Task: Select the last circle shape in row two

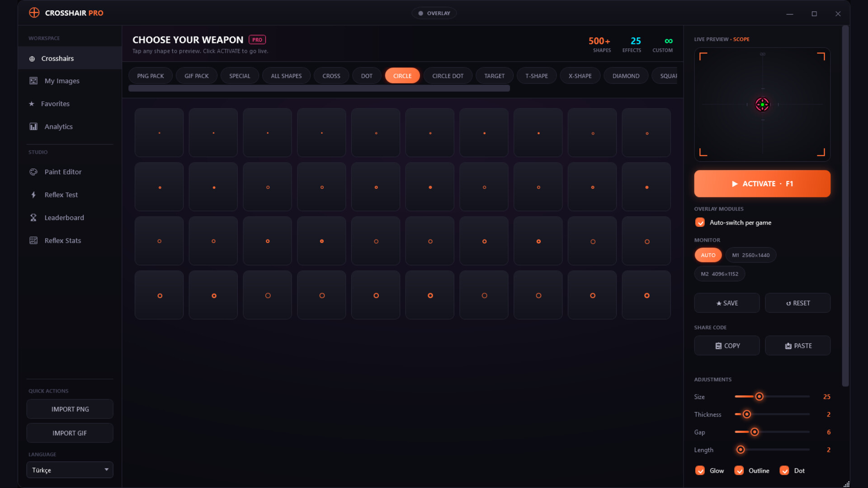Action: (x=646, y=187)
